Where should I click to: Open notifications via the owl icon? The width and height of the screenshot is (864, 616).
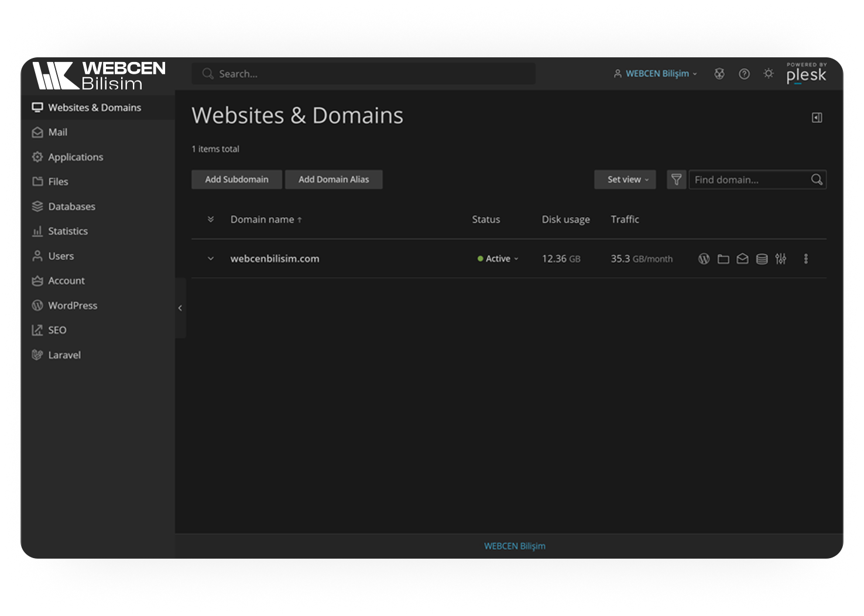(719, 74)
